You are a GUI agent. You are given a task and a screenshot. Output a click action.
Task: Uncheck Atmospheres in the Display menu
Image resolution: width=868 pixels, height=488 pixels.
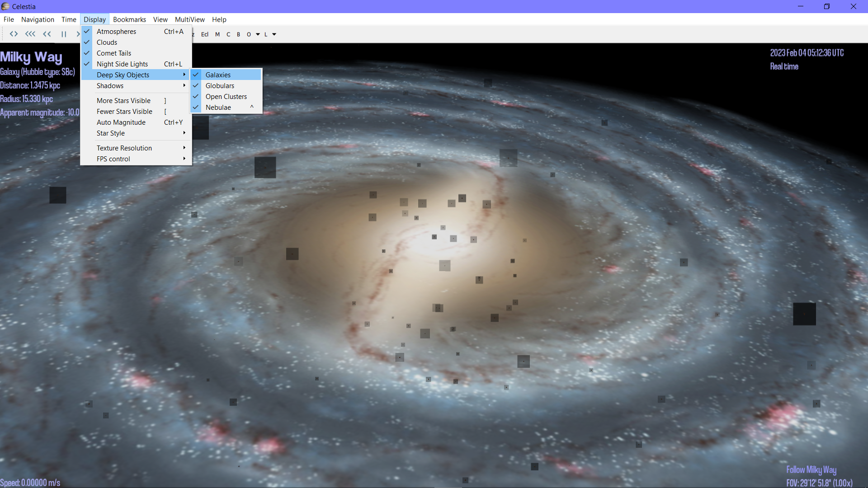pos(136,32)
